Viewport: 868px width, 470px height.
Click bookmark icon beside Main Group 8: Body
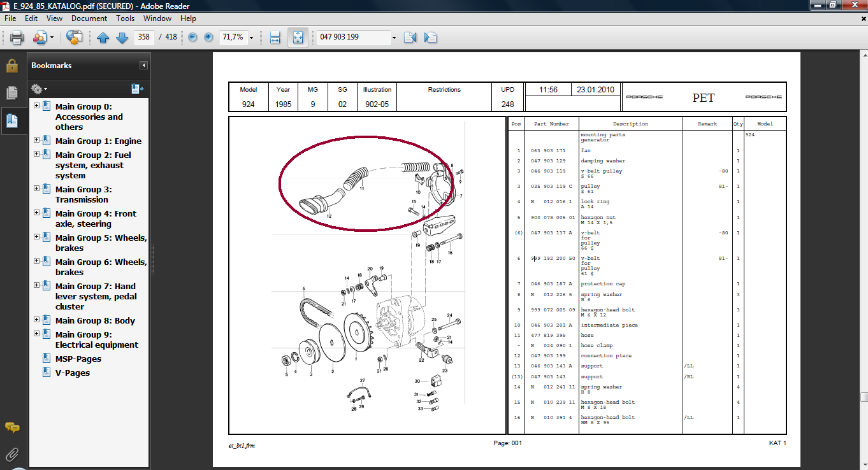pos(47,320)
